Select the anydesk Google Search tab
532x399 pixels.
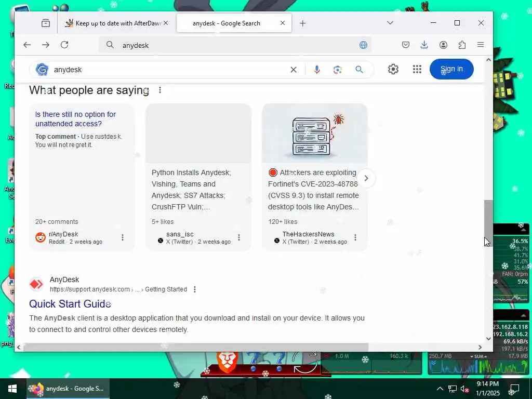234,23
